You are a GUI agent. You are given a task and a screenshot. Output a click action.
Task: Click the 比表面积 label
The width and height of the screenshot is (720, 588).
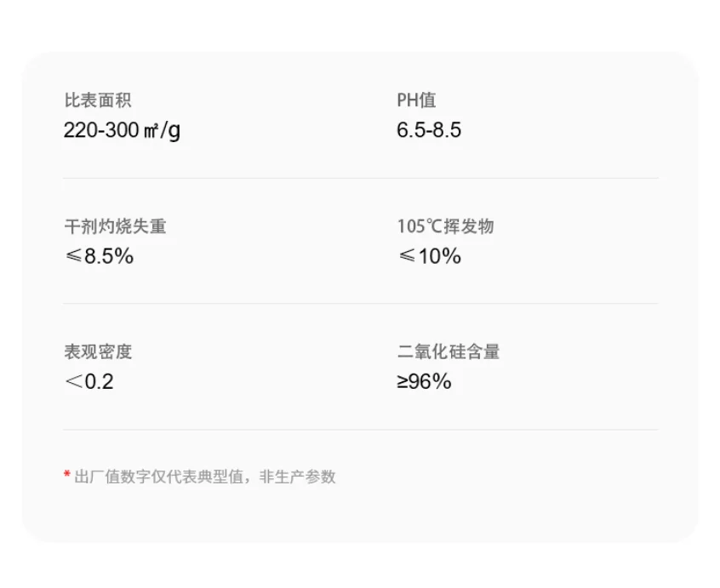coord(98,100)
